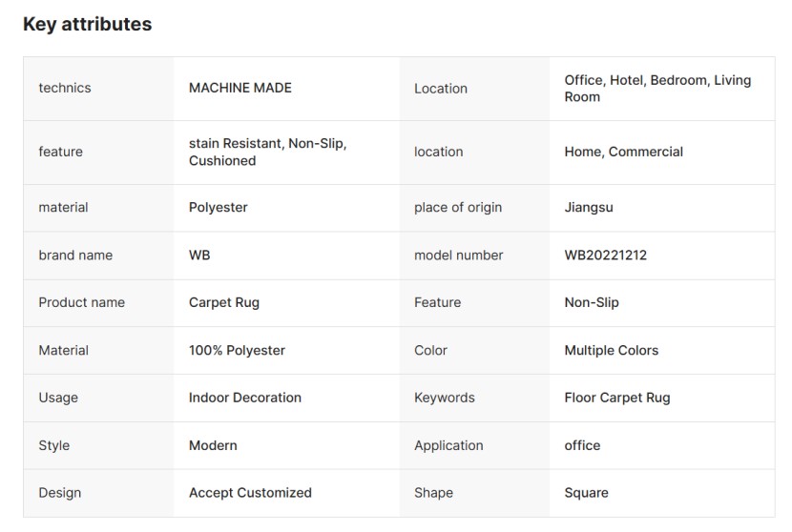Click the 'brand name' label

tap(75, 256)
